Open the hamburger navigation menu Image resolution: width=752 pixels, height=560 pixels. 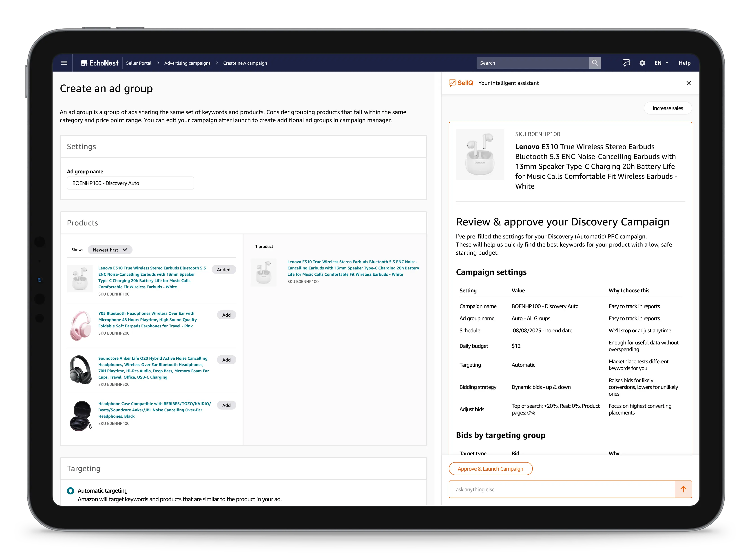(x=64, y=63)
